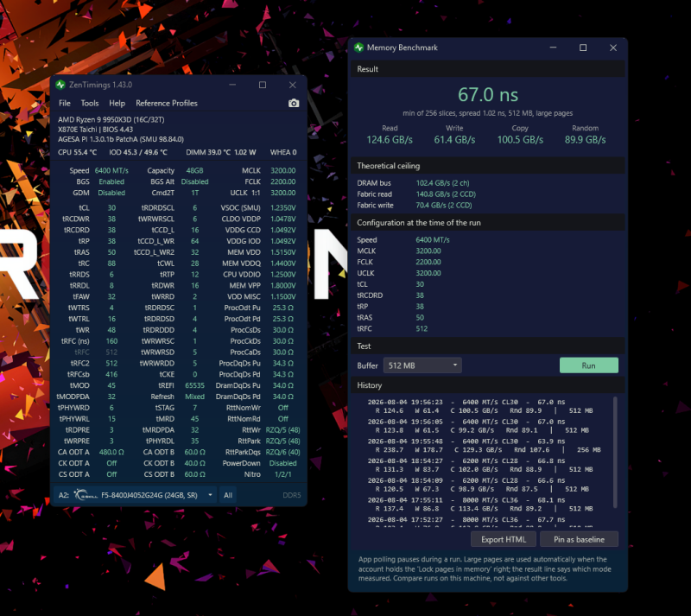Maximize the Memory Benchmark window
Screen dimensions: 691x616
click(583, 48)
